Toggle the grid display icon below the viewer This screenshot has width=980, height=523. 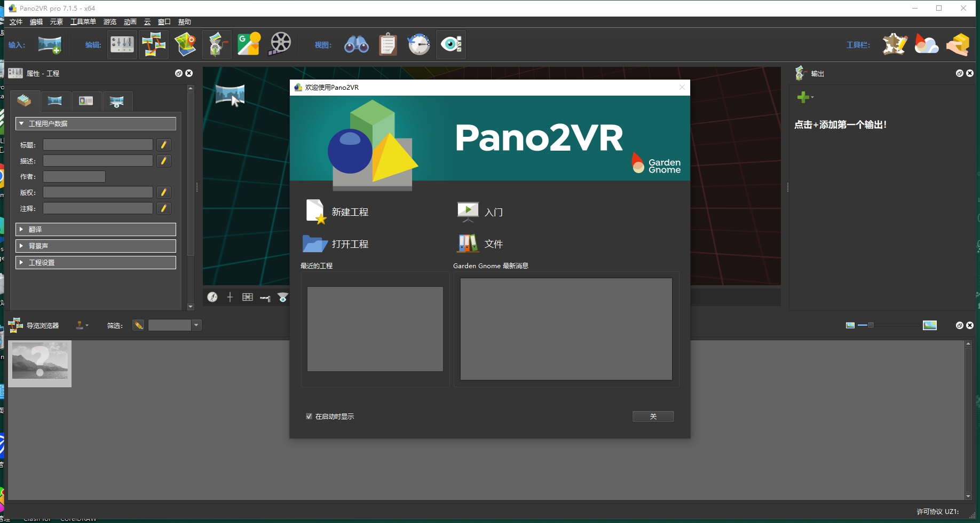pos(247,297)
